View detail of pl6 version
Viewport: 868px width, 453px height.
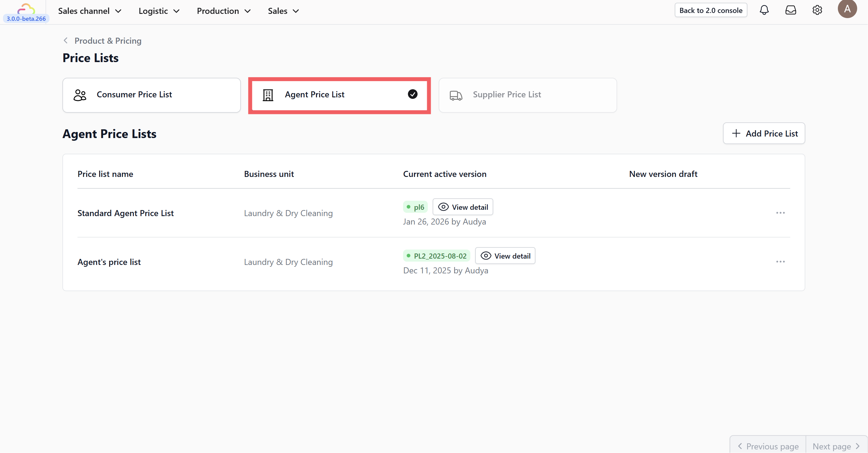[462, 207]
